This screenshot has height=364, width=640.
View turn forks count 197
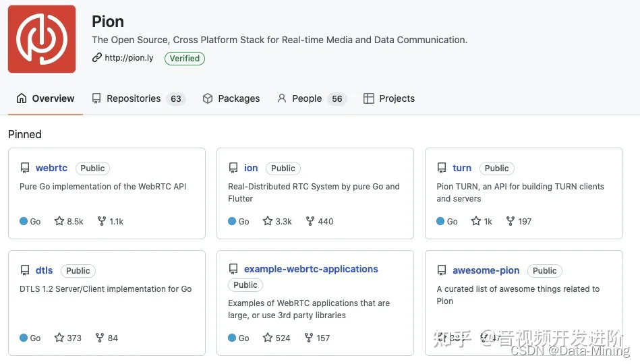519,221
